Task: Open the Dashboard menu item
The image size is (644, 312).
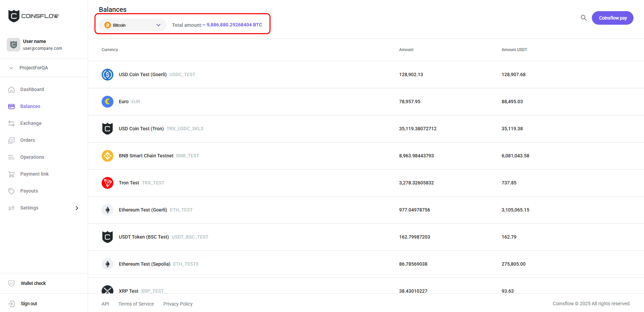Action: tap(32, 89)
